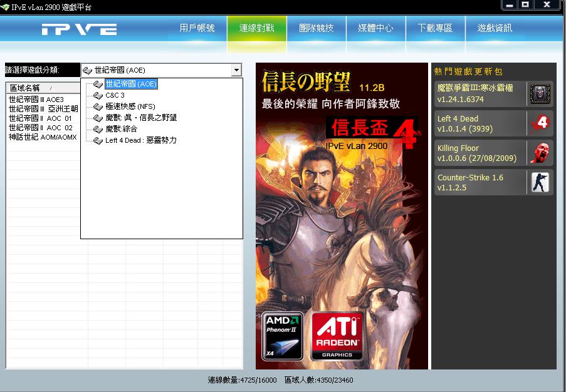Click the icon next to 魔獸:綜合
Viewport: 566px width, 392px height.
click(x=98, y=129)
